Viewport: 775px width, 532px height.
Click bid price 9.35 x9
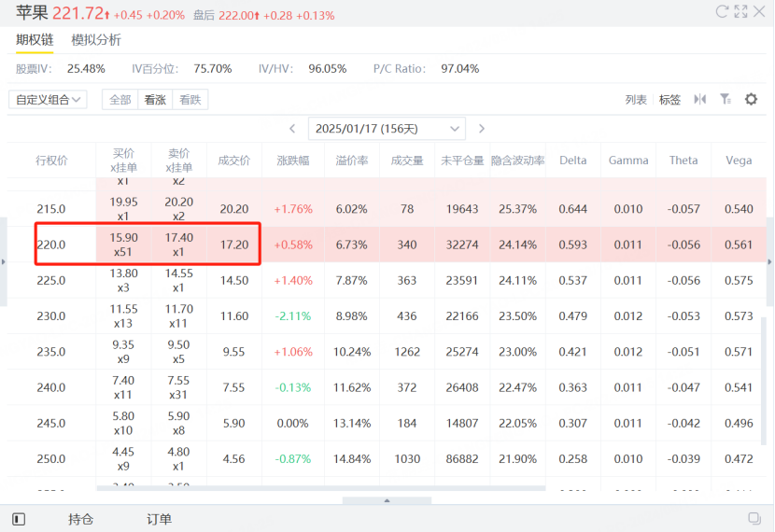123,352
